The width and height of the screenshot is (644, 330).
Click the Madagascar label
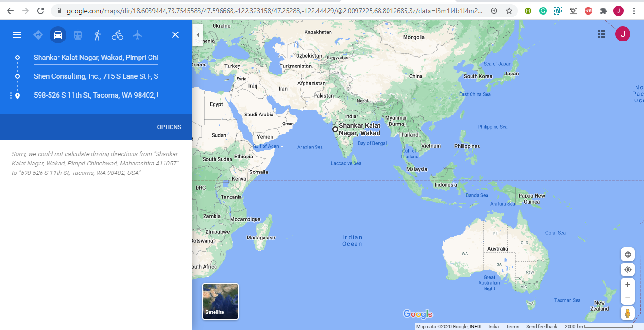click(261, 238)
